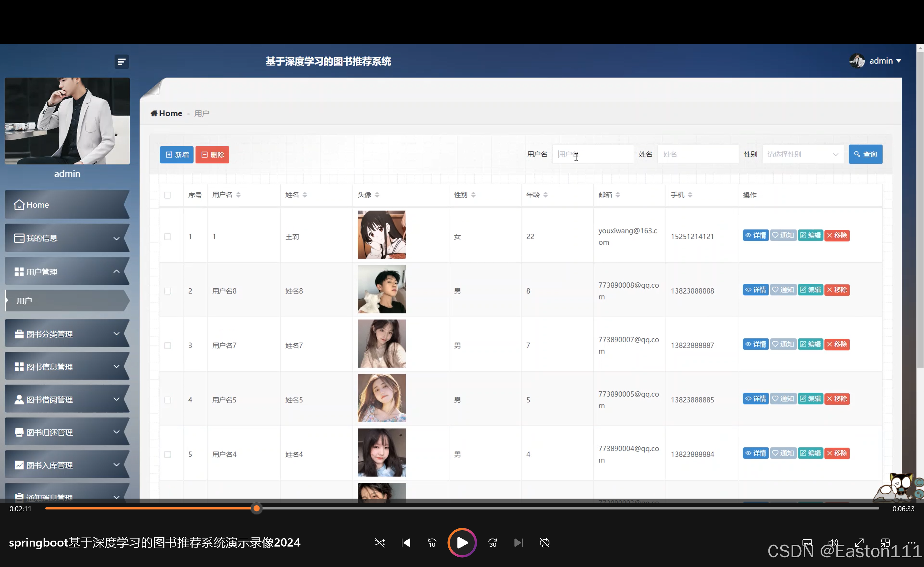
Task: Open the volume speaker icon
Action: click(833, 543)
